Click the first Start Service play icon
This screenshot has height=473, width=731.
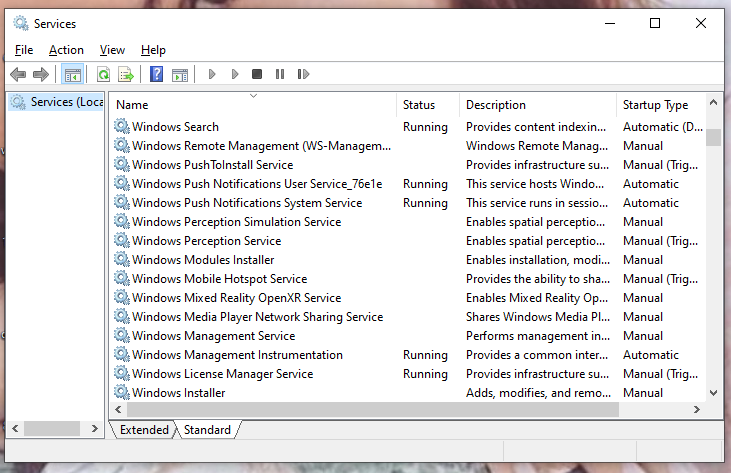tap(212, 74)
